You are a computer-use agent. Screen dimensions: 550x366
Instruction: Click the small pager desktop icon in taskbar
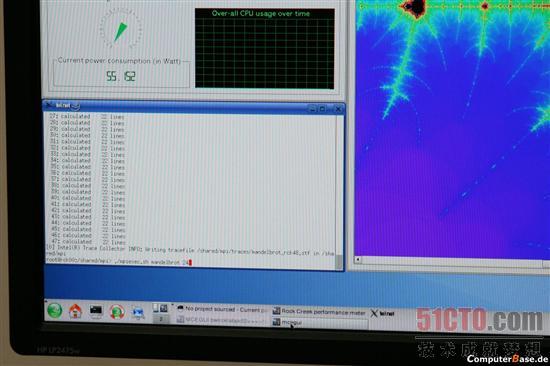[161, 319]
